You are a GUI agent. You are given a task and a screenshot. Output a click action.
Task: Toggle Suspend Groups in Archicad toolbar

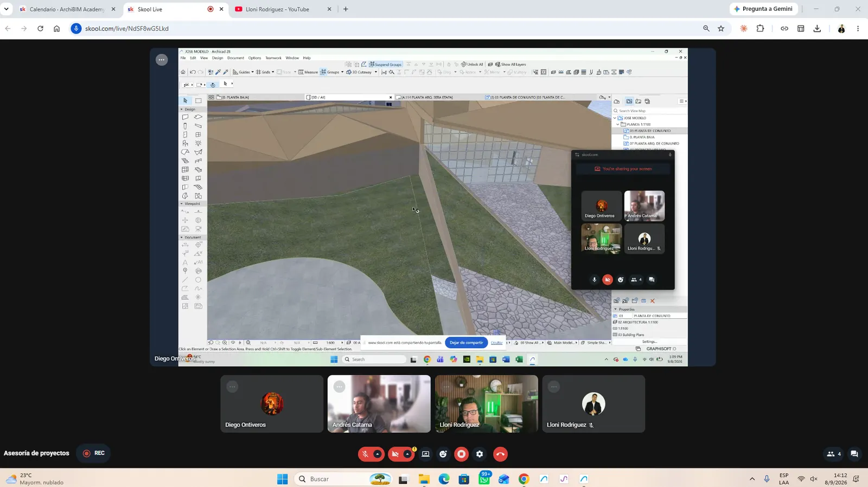click(x=386, y=65)
